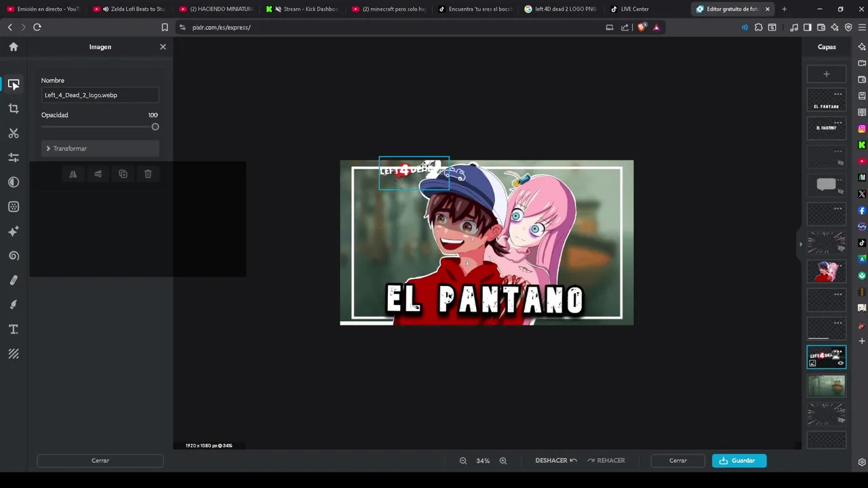Open the Effect half-circle tool

pos(14,182)
